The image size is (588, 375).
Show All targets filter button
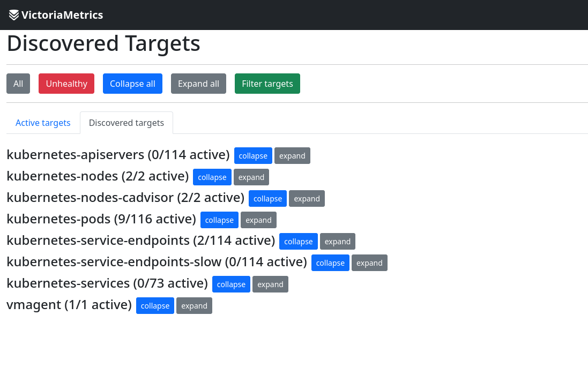pos(18,84)
